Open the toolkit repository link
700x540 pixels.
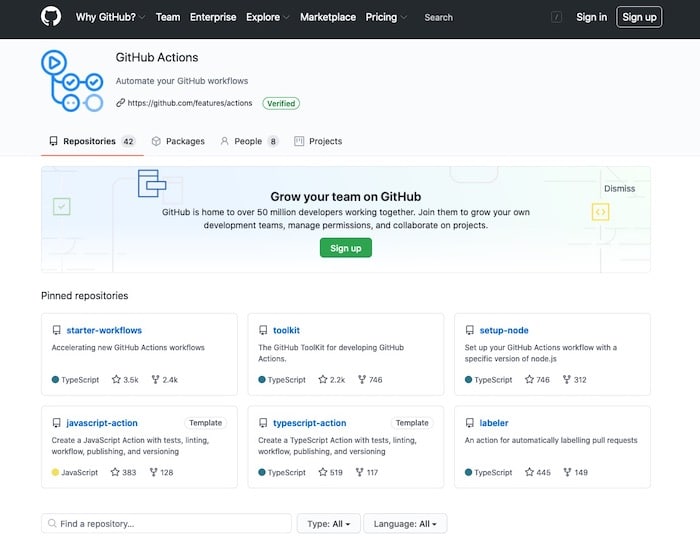[286, 330]
